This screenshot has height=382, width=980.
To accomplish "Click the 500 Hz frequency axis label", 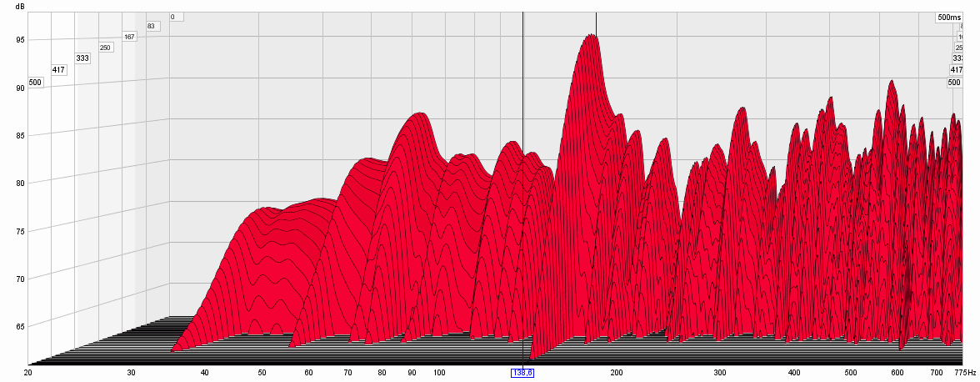I will tap(851, 373).
